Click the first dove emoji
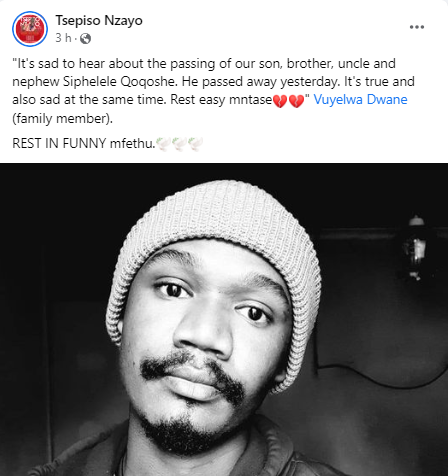 [x=163, y=144]
